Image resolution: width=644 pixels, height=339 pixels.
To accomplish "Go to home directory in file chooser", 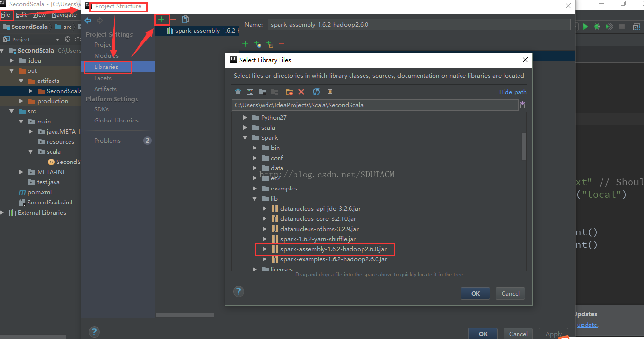I will pos(238,92).
